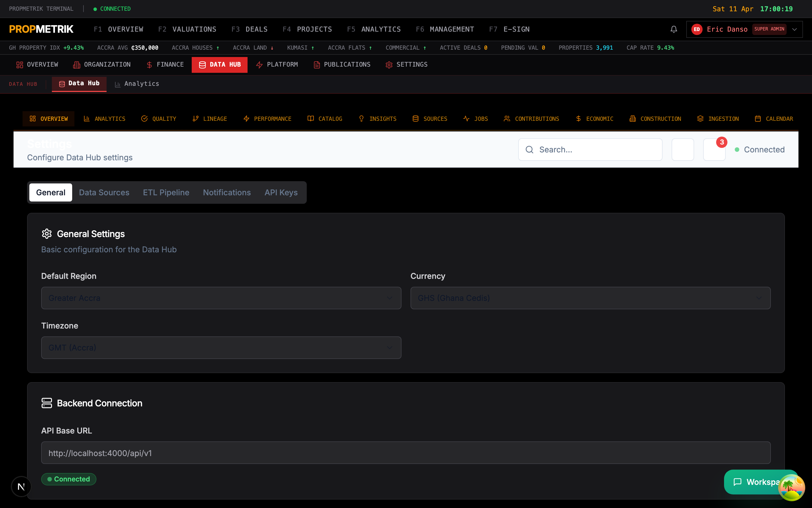Click the PROPMETRIK logo
Image resolution: width=812 pixels, height=508 pixels.
tap(41, 29)
